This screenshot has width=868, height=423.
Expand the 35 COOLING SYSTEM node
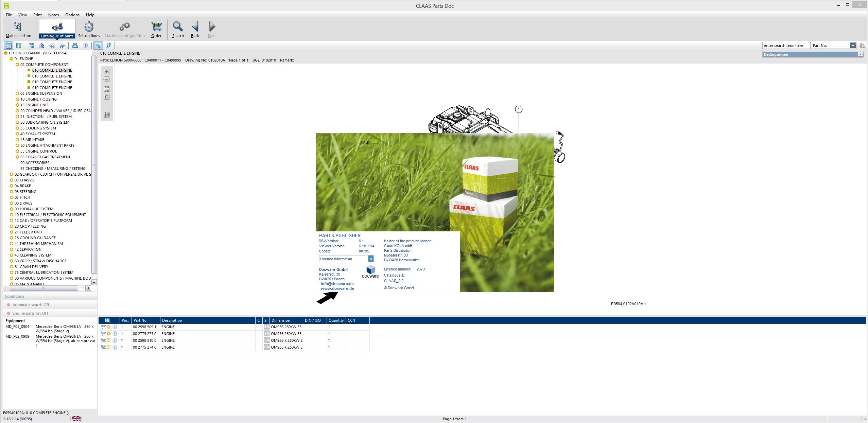(x=17, y=128)
